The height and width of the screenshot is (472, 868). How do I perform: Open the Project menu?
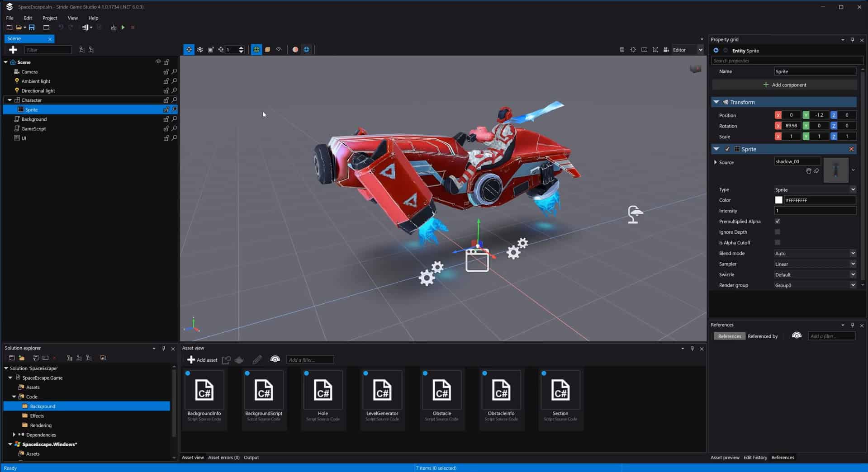[49, 18]
